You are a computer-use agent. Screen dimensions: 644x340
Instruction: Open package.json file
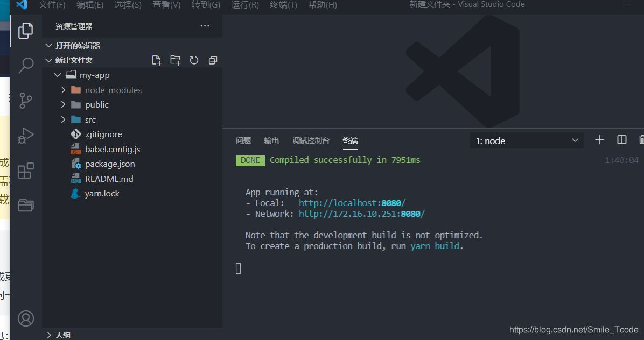(110, 164)
